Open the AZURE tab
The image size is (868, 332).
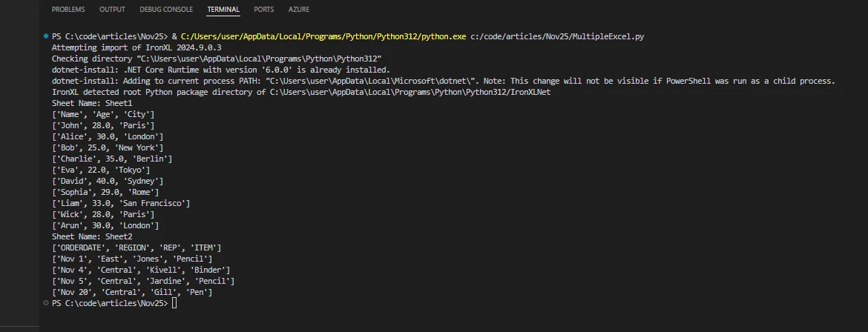click(x=299, y=10)
